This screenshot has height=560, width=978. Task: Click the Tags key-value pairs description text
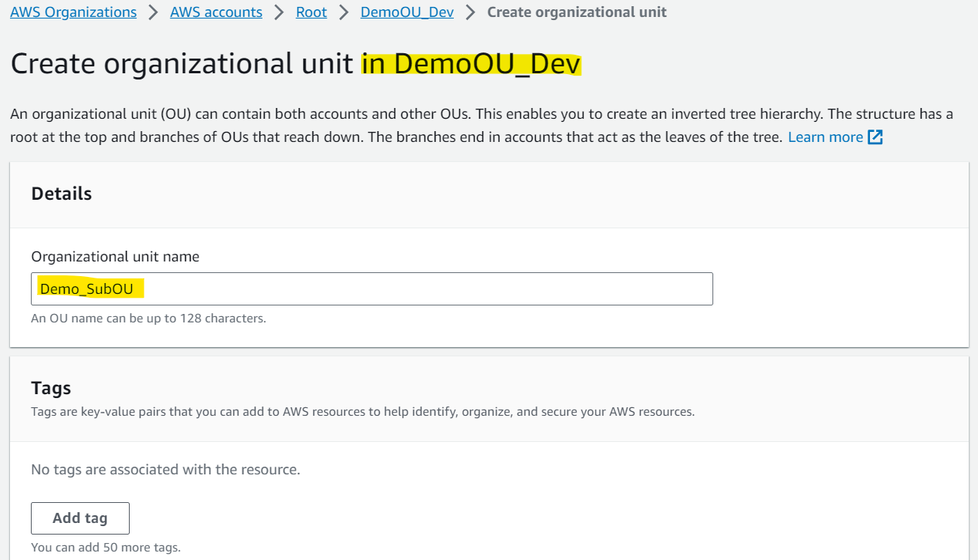click(363, 412)
